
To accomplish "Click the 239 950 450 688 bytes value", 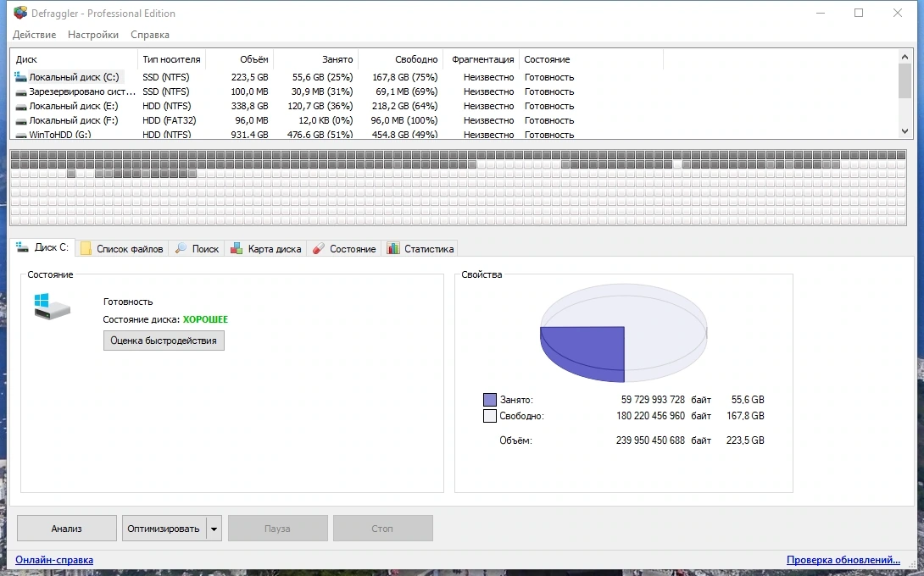I will (650, 440).
